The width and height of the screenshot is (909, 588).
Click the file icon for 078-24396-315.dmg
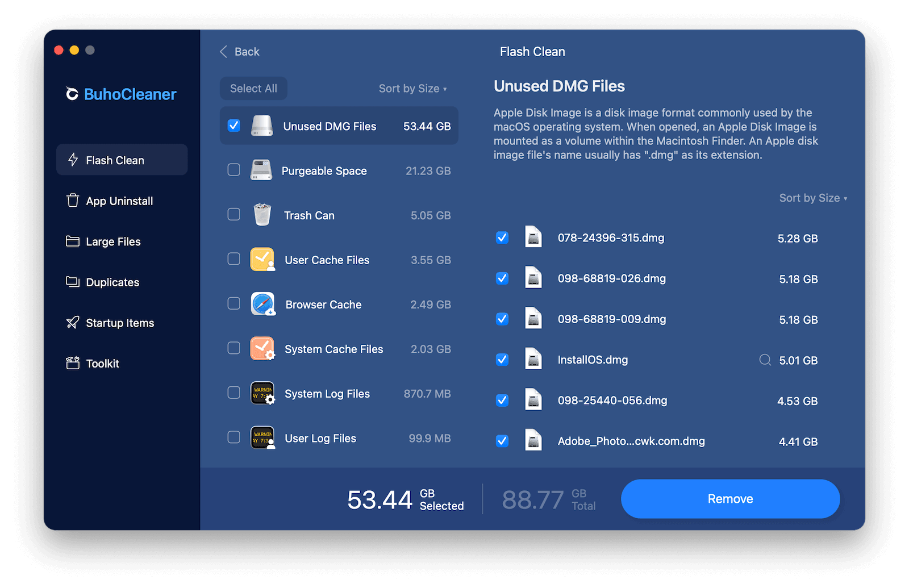point(533,237)
